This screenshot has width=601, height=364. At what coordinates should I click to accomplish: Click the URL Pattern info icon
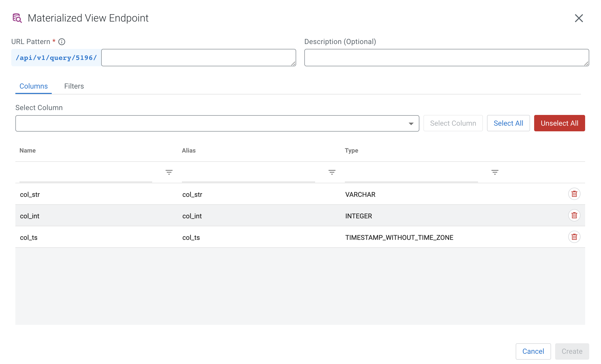[x=62, y=42]
